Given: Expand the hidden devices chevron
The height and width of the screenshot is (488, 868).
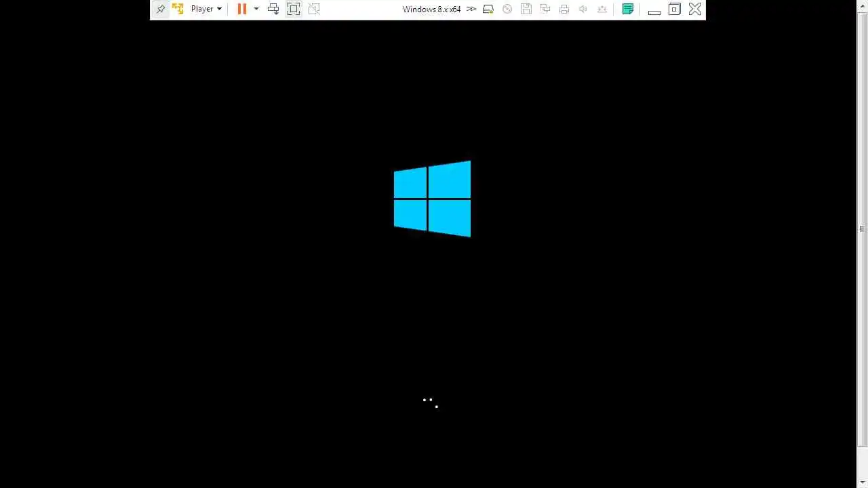Looking at the screenshot, I should [x=471, y=9].
